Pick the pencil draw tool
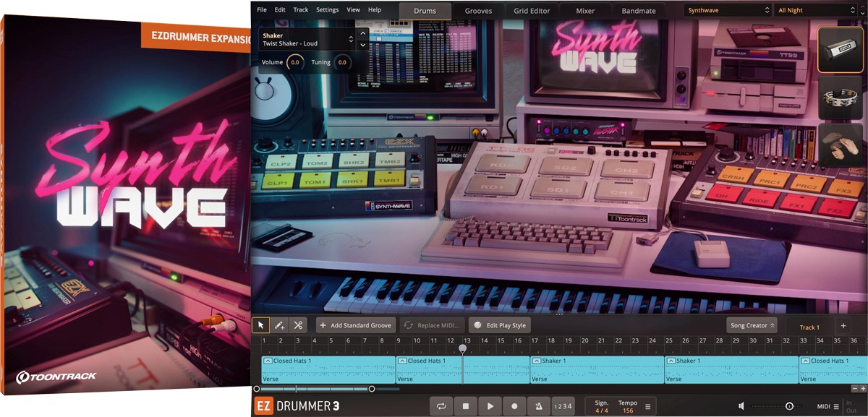868x417 pixels. tap(279, 325)
